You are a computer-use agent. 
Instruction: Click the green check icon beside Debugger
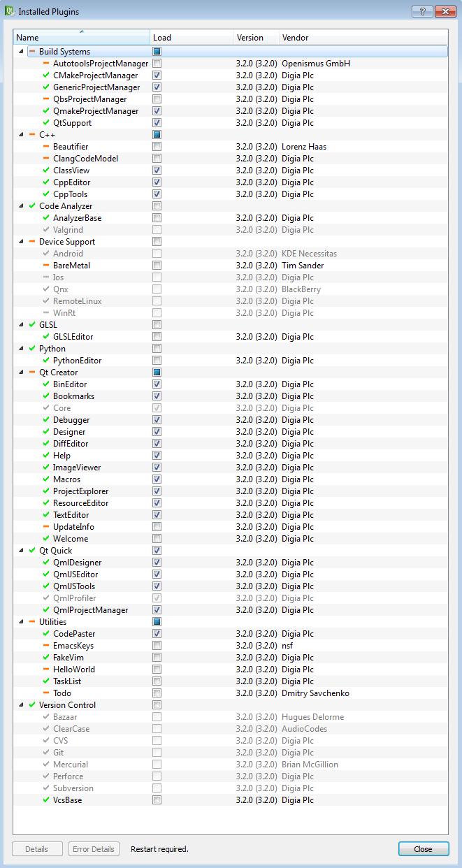pyautogui.click(x=46, y=420)
